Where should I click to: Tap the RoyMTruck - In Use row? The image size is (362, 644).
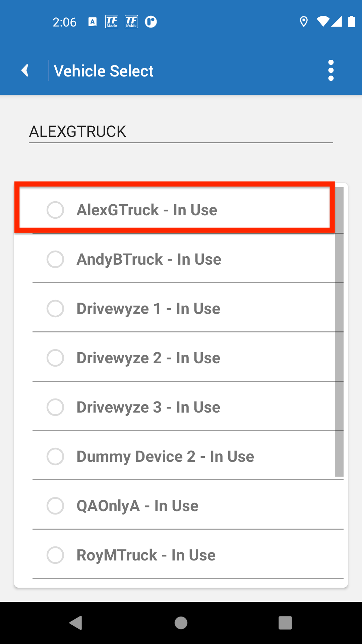[146, 555]
